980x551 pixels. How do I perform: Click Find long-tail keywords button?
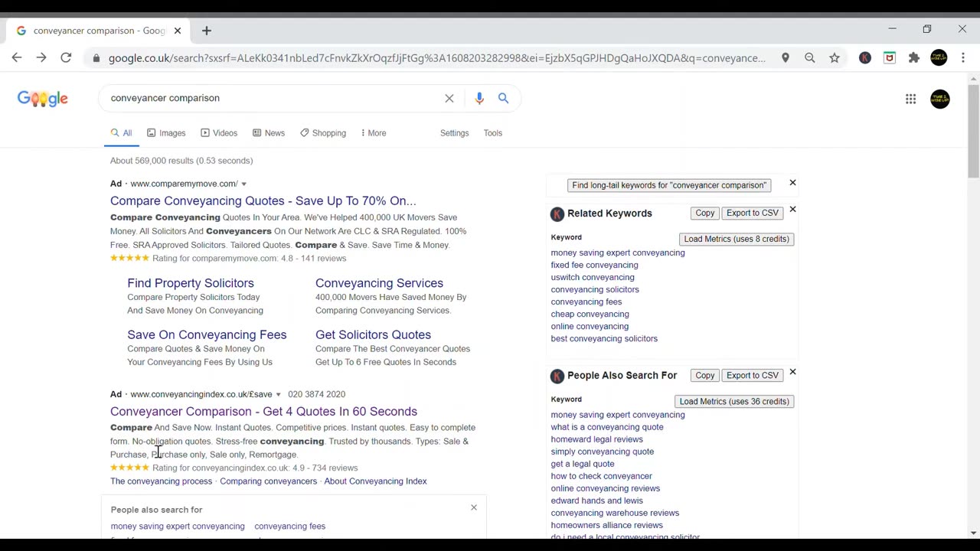click(x=669, y=185)
